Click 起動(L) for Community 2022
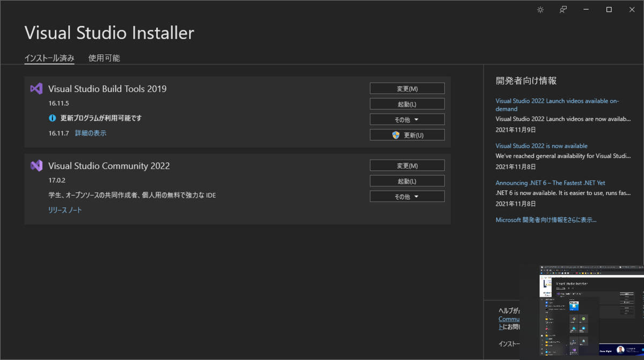Viewport: 644px width, 360px height. [407, 181]
